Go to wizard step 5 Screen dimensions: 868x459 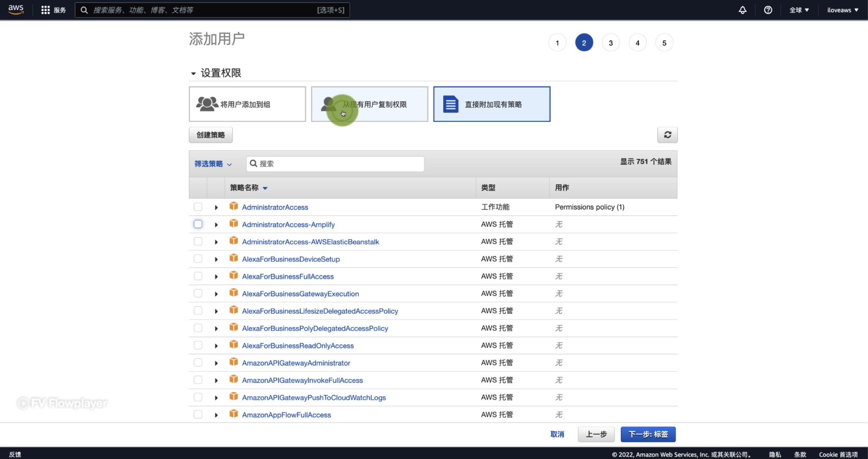click(664, 43)
